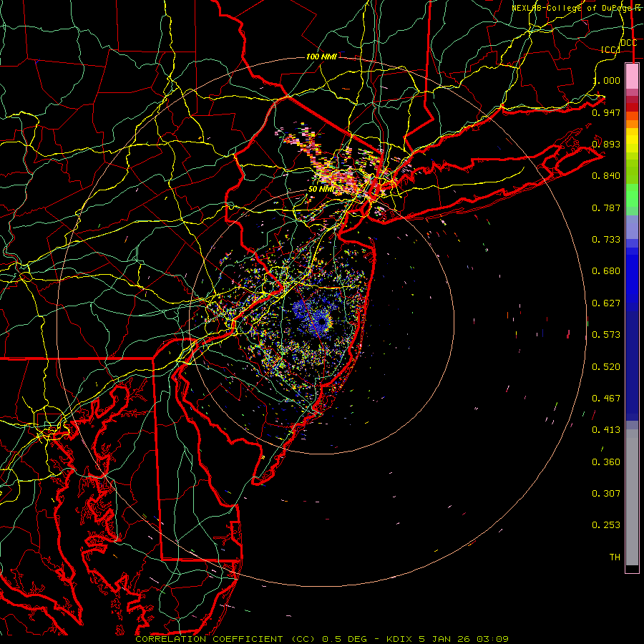Click the 100 NMI range ring label

point(321,57)
